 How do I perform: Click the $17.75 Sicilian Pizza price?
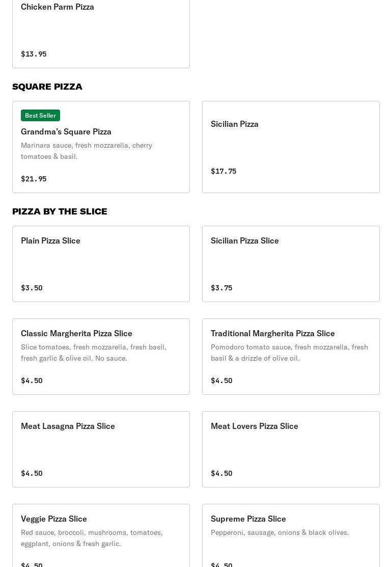point(223,171)
